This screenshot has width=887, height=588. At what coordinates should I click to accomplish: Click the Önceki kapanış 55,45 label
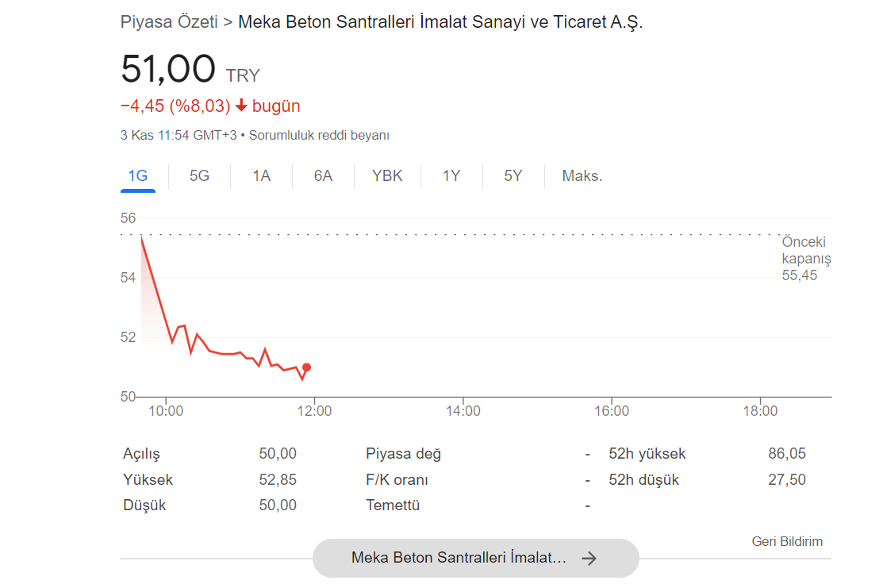(806, 259)
